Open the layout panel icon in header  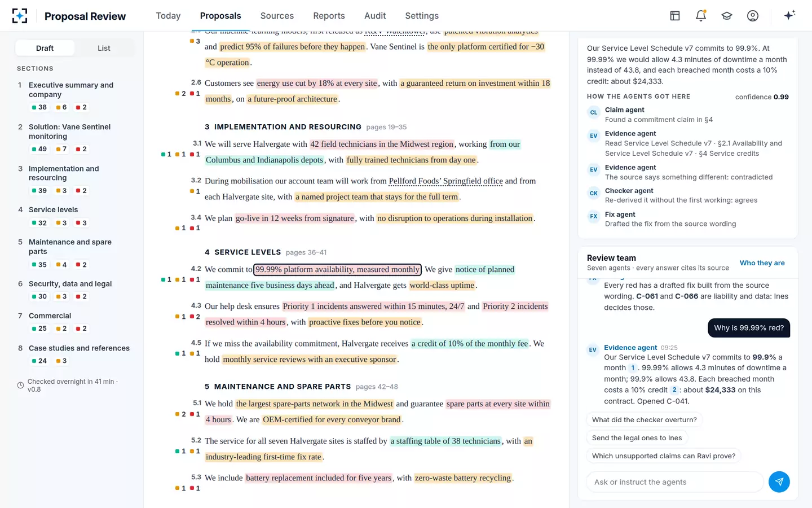[675, 16]
